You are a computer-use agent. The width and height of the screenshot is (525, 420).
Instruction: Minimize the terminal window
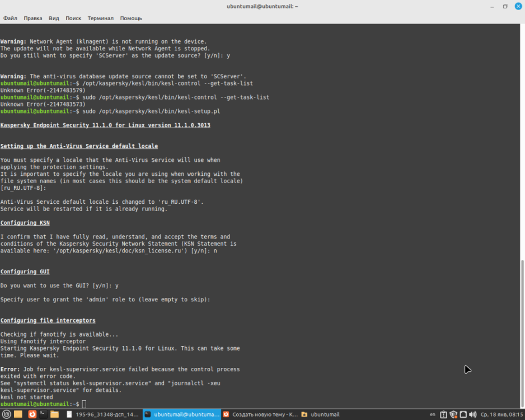coord(492,6)
